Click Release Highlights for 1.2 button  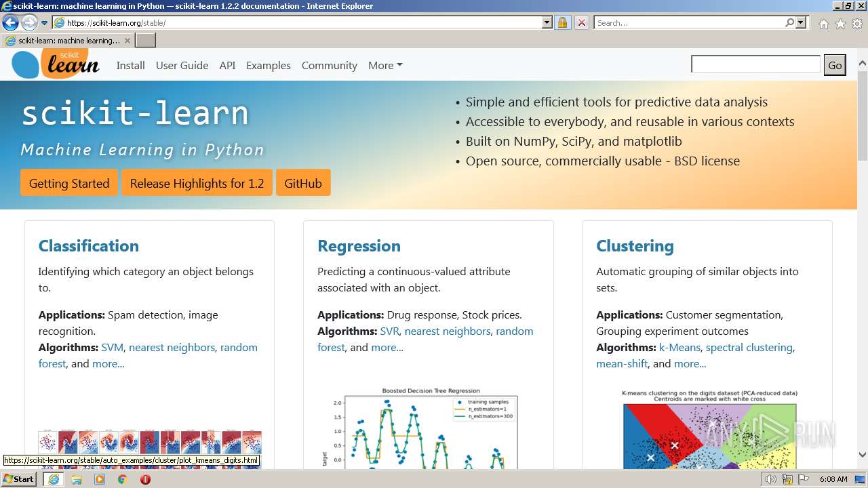[197, 183]
